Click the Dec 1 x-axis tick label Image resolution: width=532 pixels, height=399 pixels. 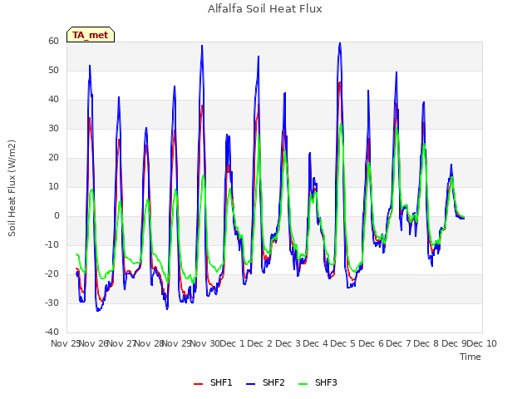233,343
